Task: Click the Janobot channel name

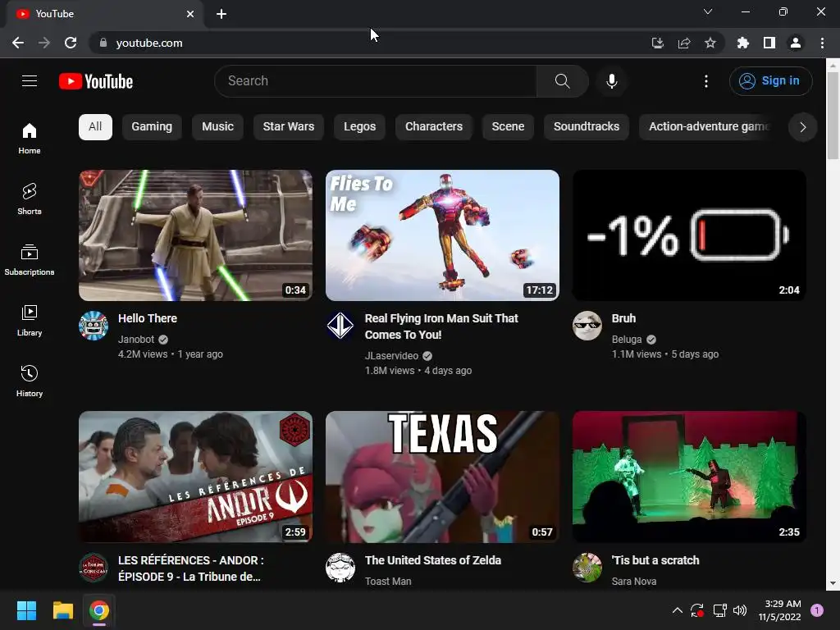Action: click(136, 339)
